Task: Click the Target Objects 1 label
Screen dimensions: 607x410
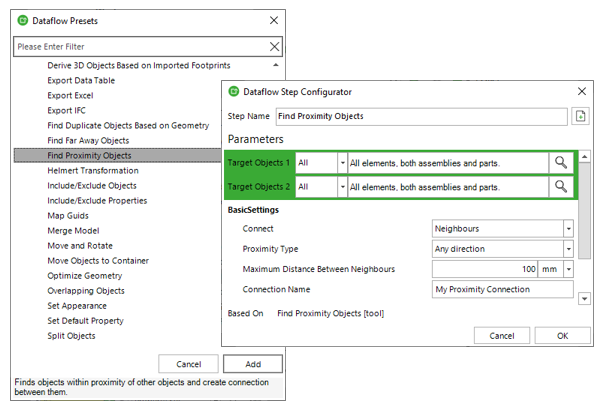Action: pyautogui.click(x=259, y=163)
